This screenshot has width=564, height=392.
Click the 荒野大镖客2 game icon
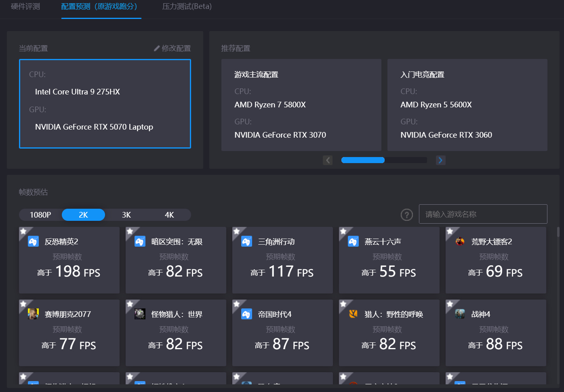coord(460,241)
